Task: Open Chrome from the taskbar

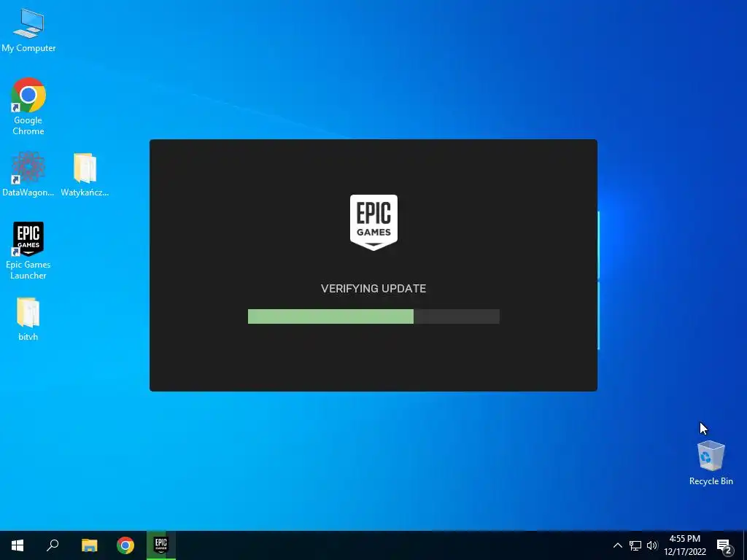Action: [x=125, y=545]
